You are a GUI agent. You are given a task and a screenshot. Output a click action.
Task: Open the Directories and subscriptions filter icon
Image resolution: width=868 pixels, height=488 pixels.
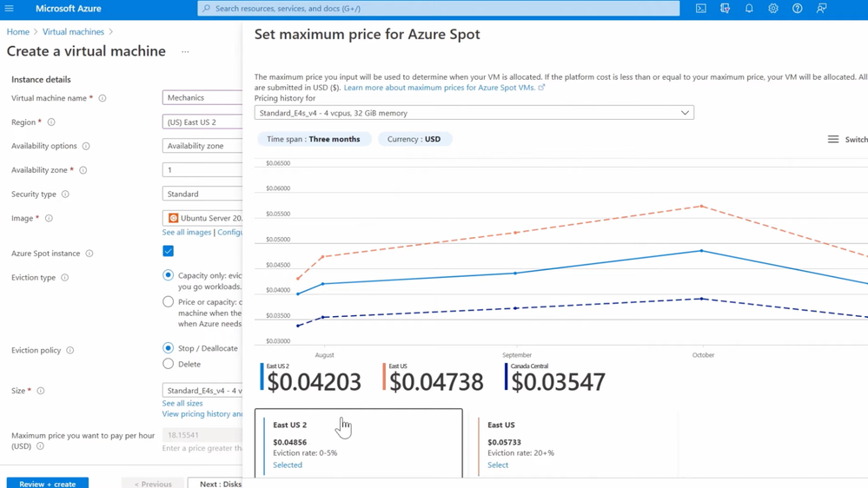[725, 9]
